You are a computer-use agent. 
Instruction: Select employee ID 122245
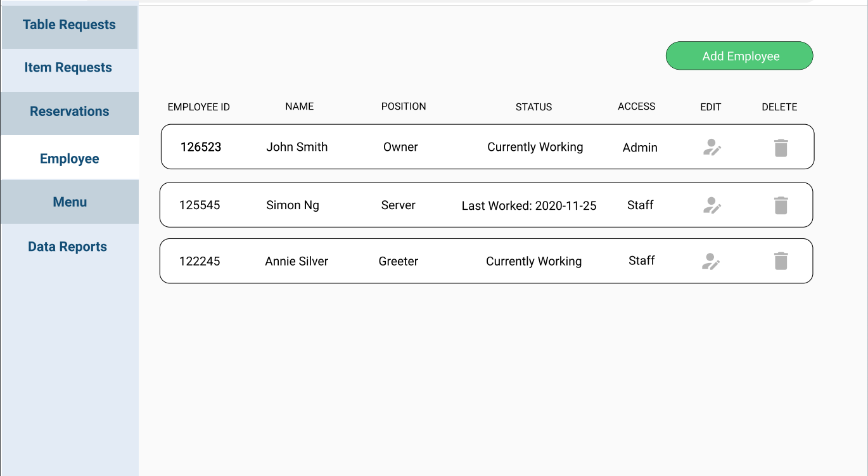(x=200, y=261)
